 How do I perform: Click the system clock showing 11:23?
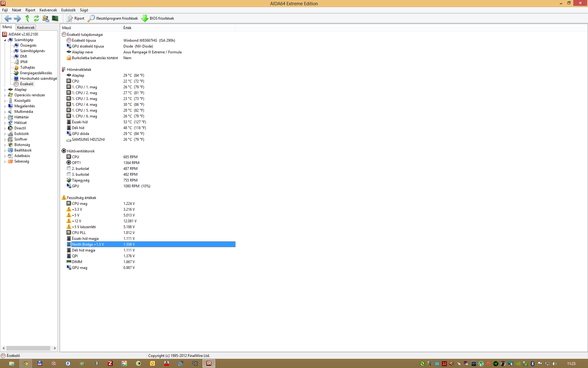pyautogui.click(x=571, y=364)
